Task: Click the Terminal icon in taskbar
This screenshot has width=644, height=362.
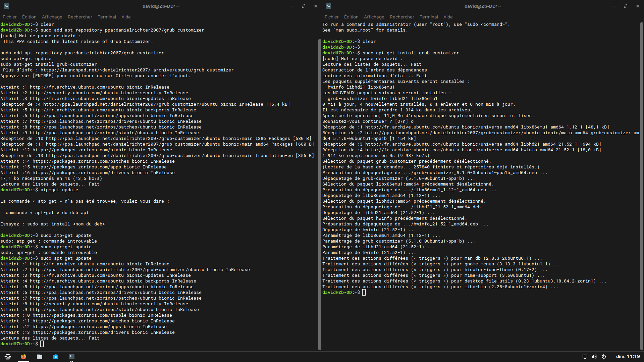Action: tap(72, 357)
